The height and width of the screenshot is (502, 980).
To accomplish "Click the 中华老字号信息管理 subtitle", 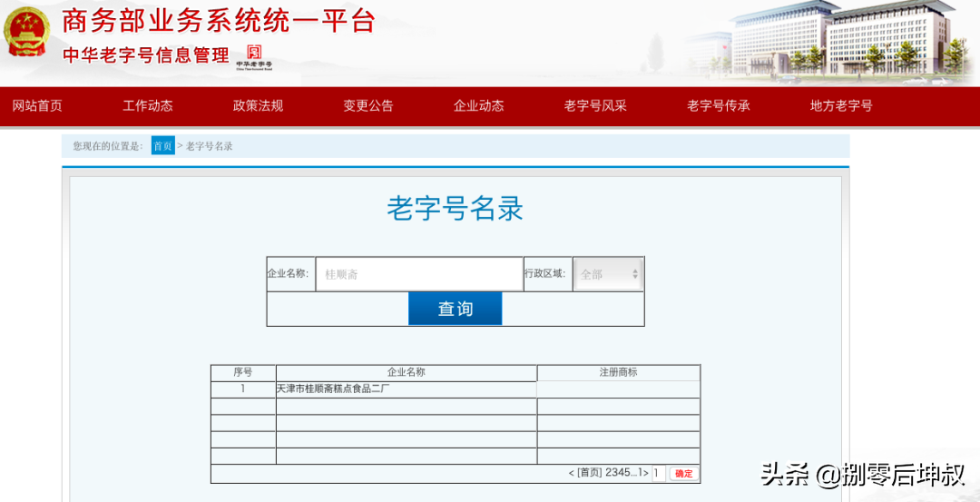I will pos(146,55).
